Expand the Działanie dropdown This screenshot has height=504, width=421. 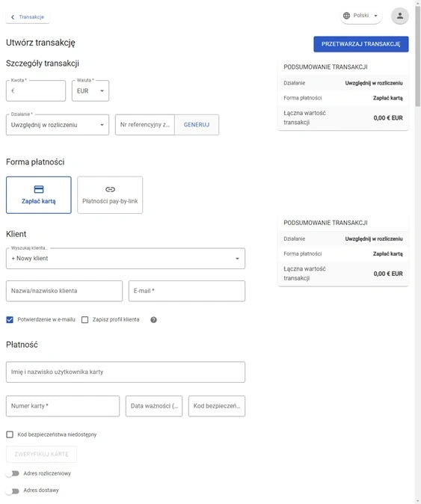tap(58, 125)
